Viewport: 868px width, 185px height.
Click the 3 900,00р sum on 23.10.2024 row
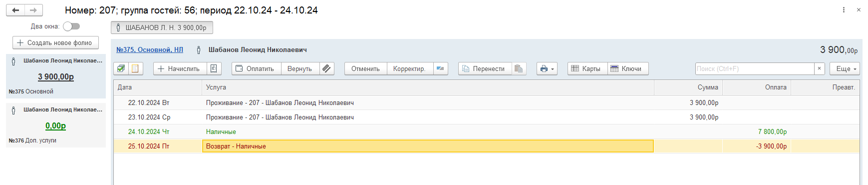(704, 117)
